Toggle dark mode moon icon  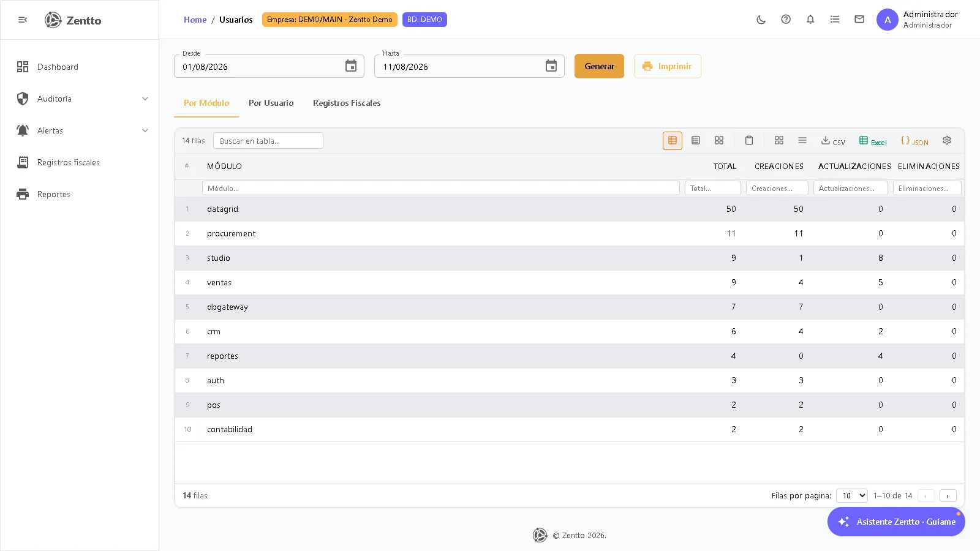pos(761,20)
